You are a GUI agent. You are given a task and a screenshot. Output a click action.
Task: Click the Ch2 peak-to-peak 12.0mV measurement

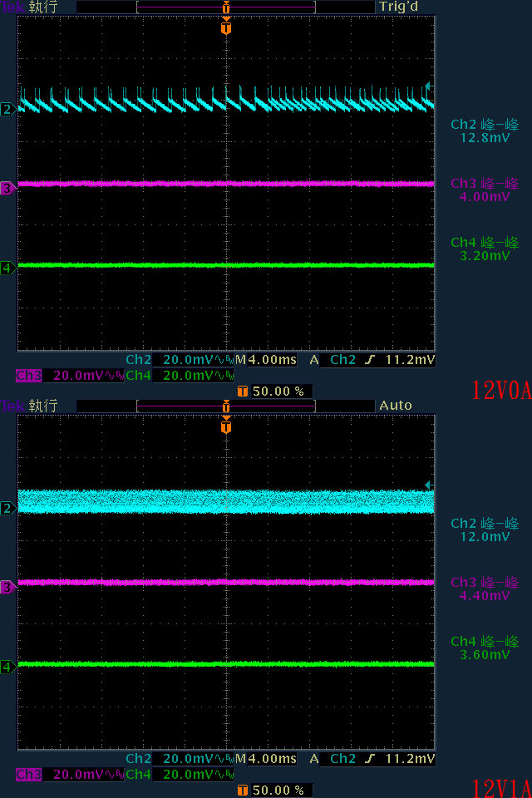point(485,530)
